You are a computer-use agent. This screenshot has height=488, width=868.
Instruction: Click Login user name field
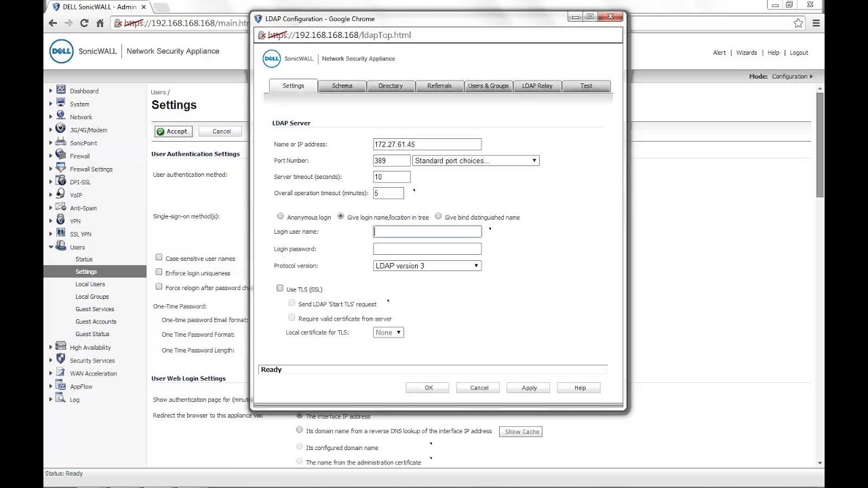[427, 232]
